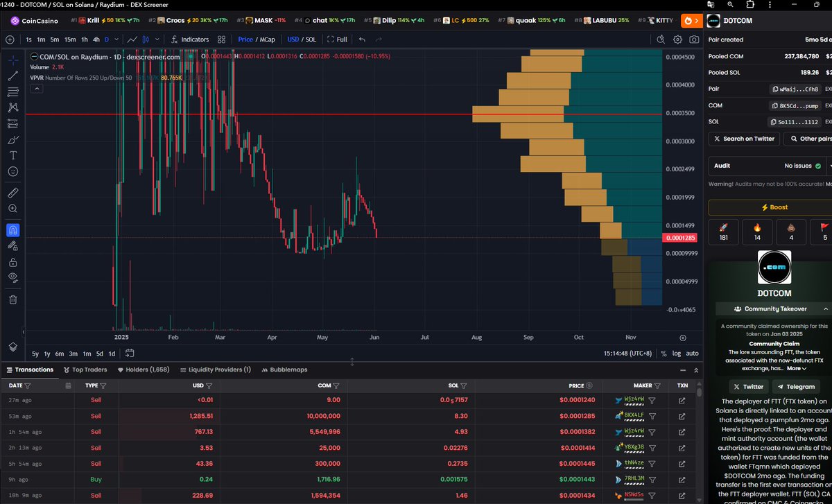Open the forecasting and measurement tools

[x=12, y=123]
